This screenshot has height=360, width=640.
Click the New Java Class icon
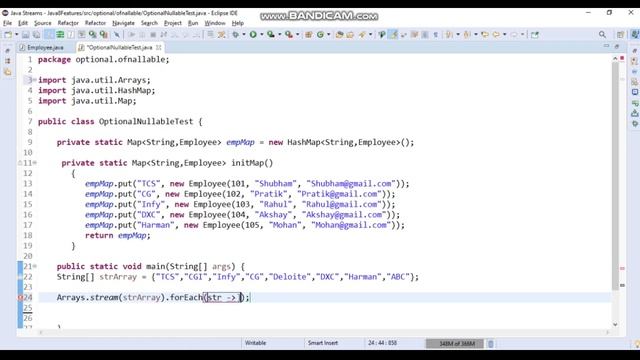pos(320,35)
